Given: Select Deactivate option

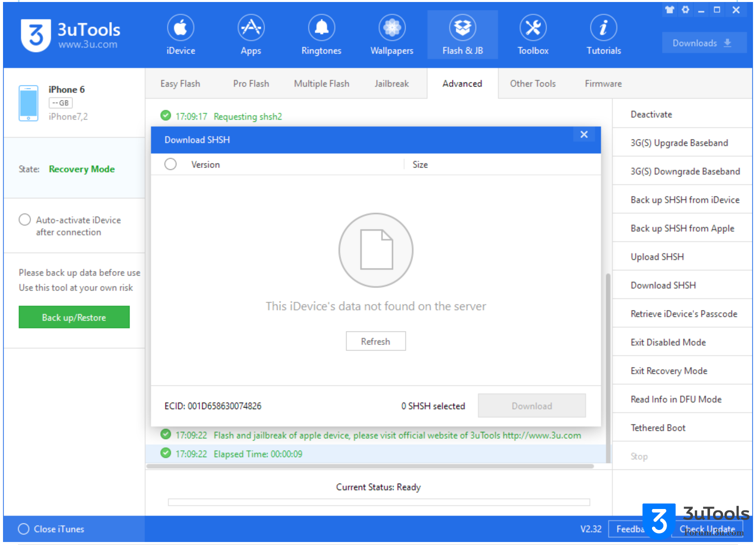Looking at the screenshot, I should point(682,114).
